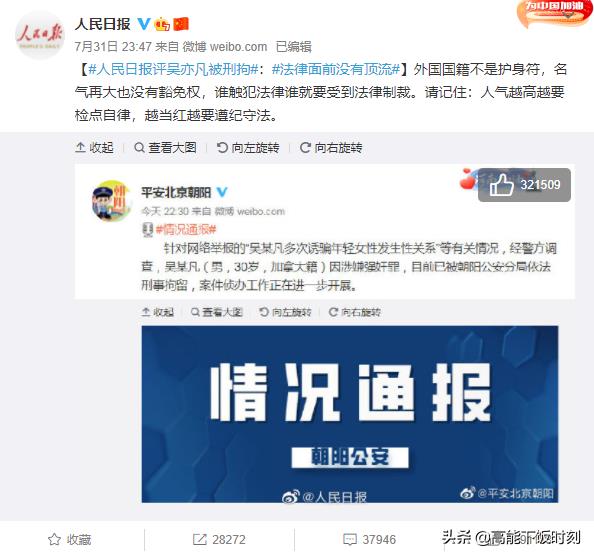Collapse the image with upper 收起
This screenshot has width=594, height=558.
click(x=95, y=147)
